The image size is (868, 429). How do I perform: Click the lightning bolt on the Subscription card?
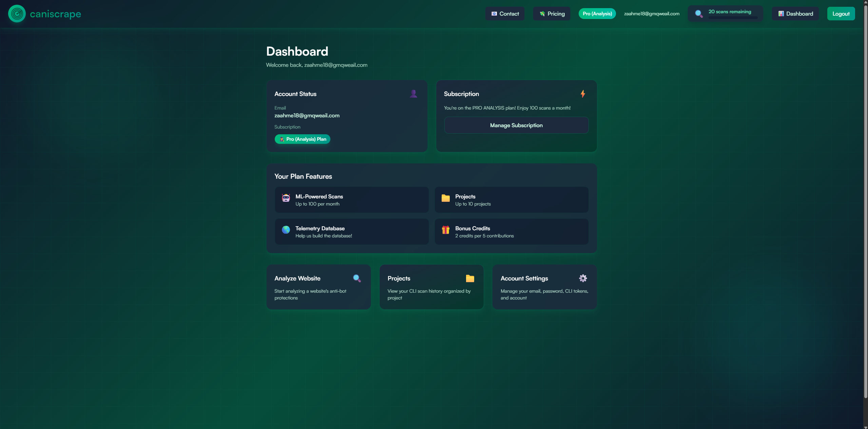click(582, 94)
